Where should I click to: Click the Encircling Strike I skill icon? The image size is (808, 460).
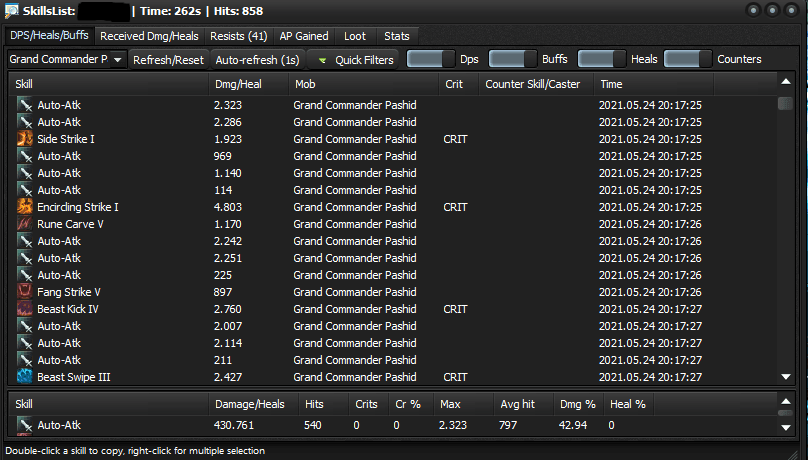(x=25, y=207)
